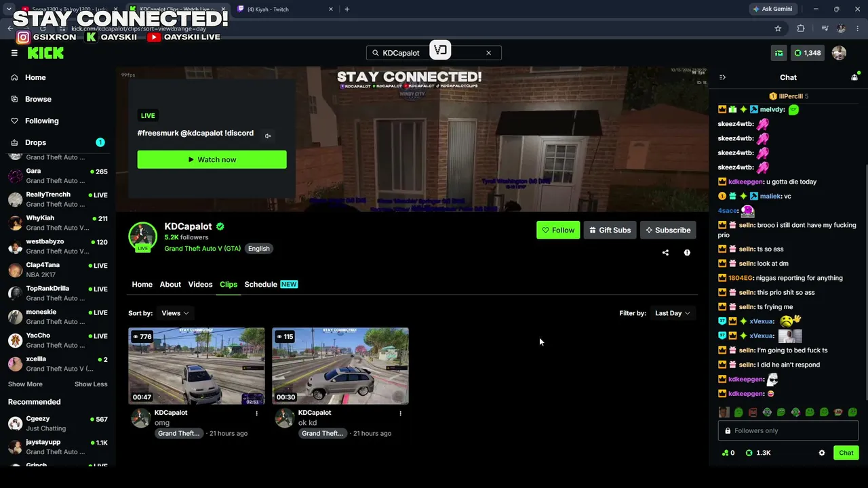The height and width of the screenshot is (488, 868).
Task: Open the hamburger sidebar menu
Action: (14, 53)
